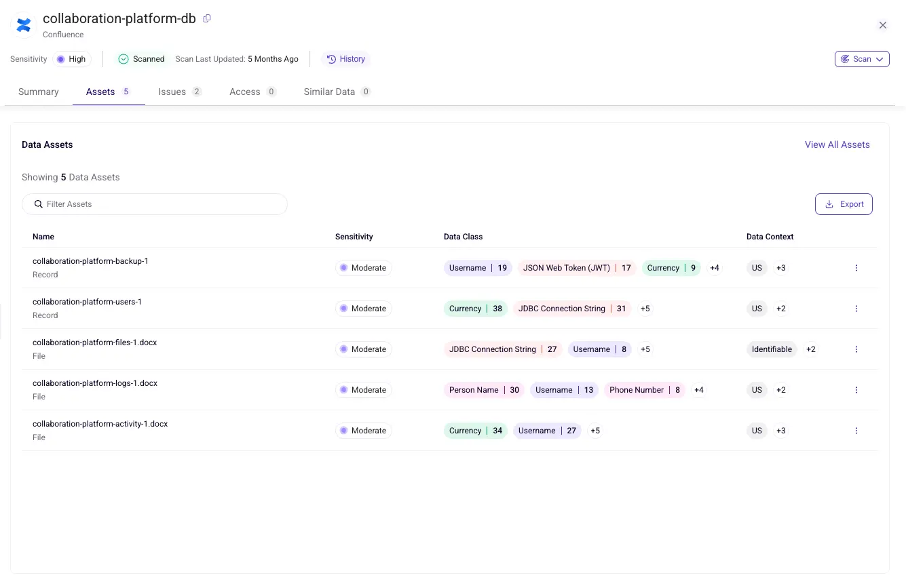Click the Confluence app icon next to the title
Image resolution: width=906 pixels, height=588 pixels.
(23, 25)
